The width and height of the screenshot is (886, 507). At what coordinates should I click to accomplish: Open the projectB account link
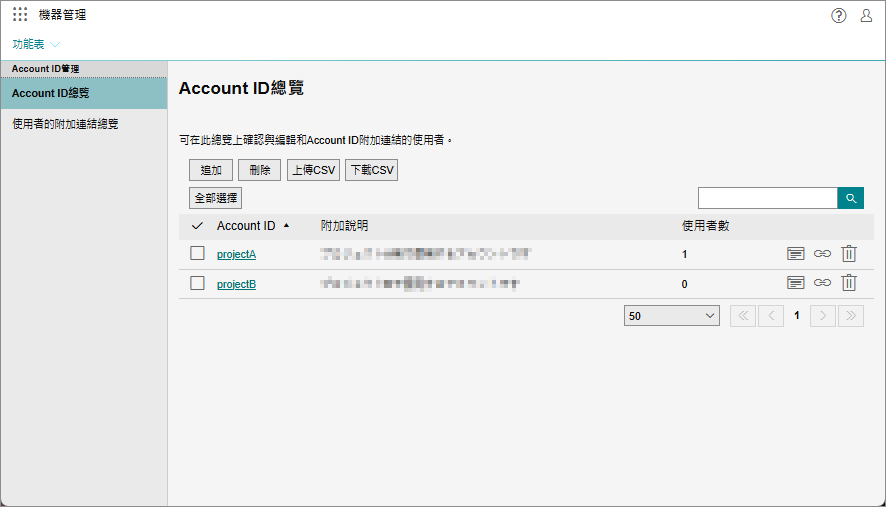tap(236, 284)
